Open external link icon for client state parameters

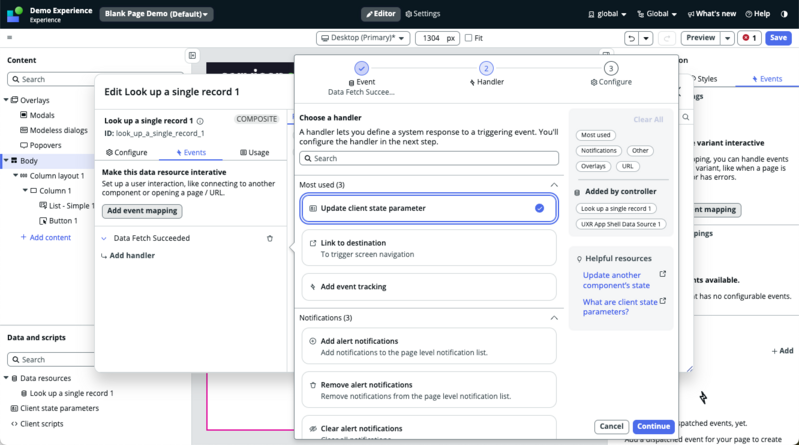(x=663, y=301)
